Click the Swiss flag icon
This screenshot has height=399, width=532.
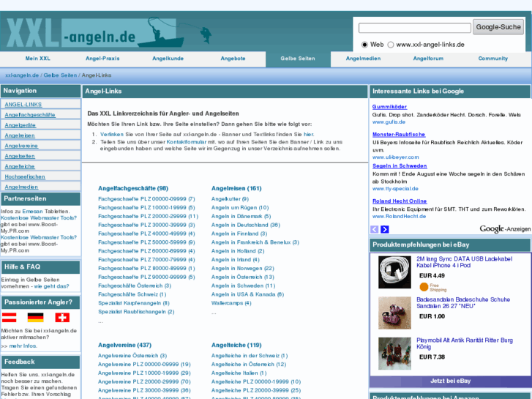pos(62,318)
